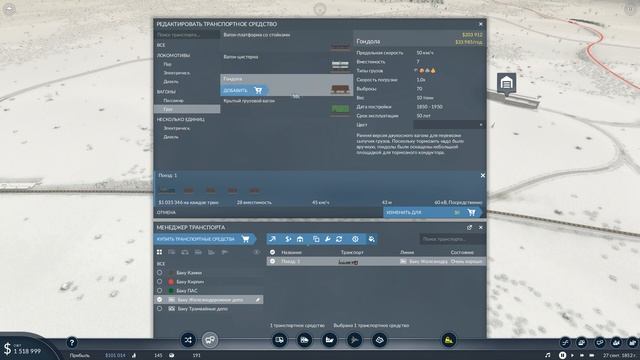Click ИЗМЕНИТЬ ДЛЯ confirm purchase button
Viewport: 640px width, 360px height.
tap(433, 212)
